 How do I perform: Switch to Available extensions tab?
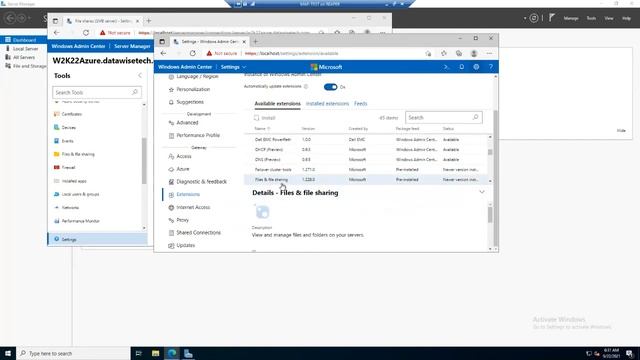(278, 104)
